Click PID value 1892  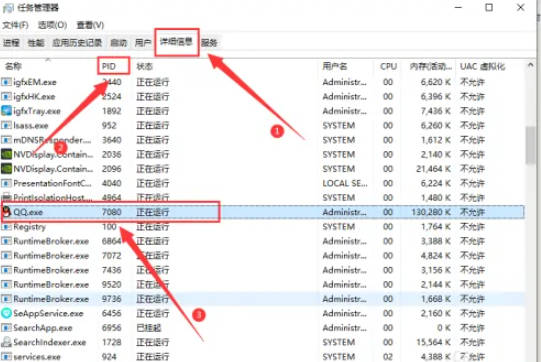click(x=111, y=111)
